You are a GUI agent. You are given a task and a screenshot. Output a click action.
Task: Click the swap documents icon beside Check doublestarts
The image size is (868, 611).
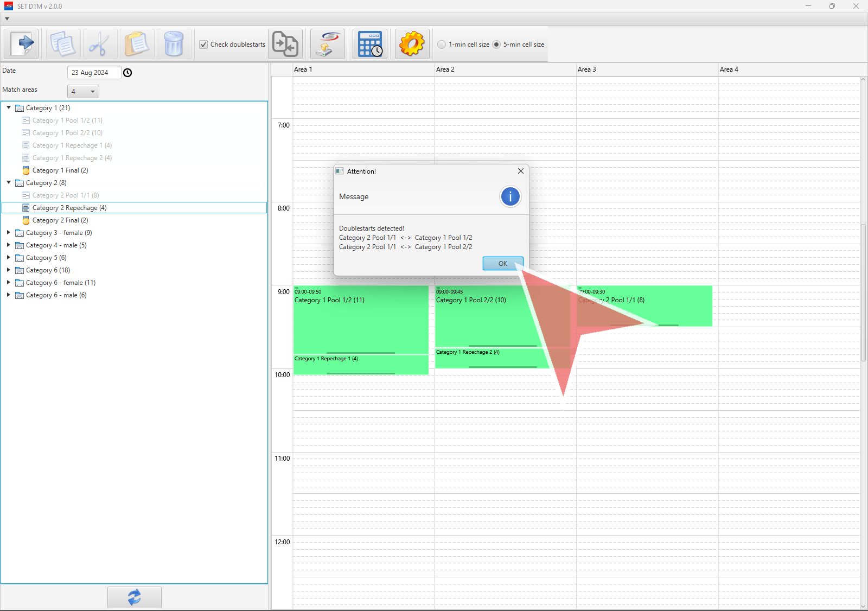point(285,44)
